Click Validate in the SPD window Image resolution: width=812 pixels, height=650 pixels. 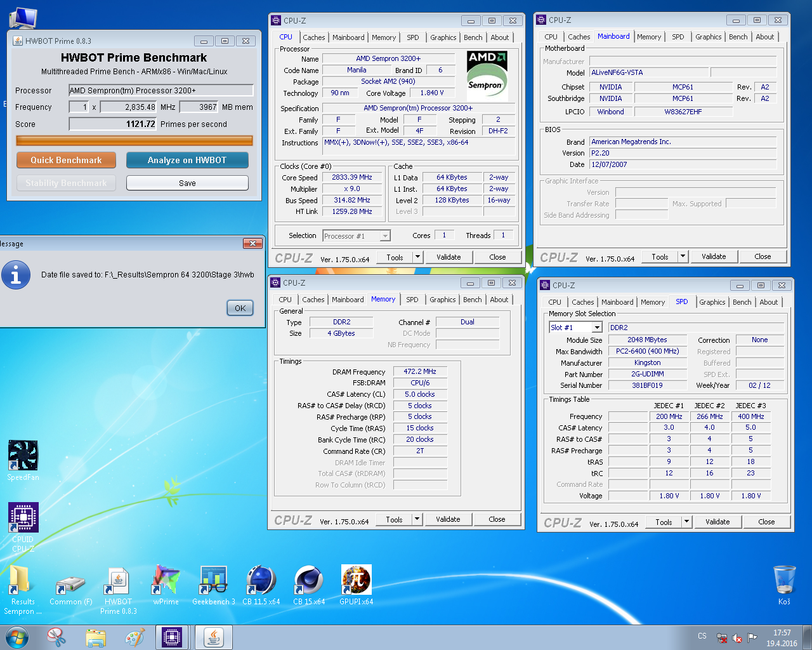tap(717, 522)
